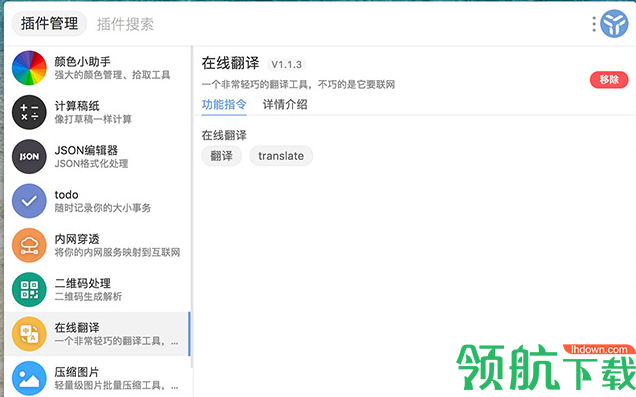Select 二维码处理 plugin name
636x397 pixels.
coord(83,283)
